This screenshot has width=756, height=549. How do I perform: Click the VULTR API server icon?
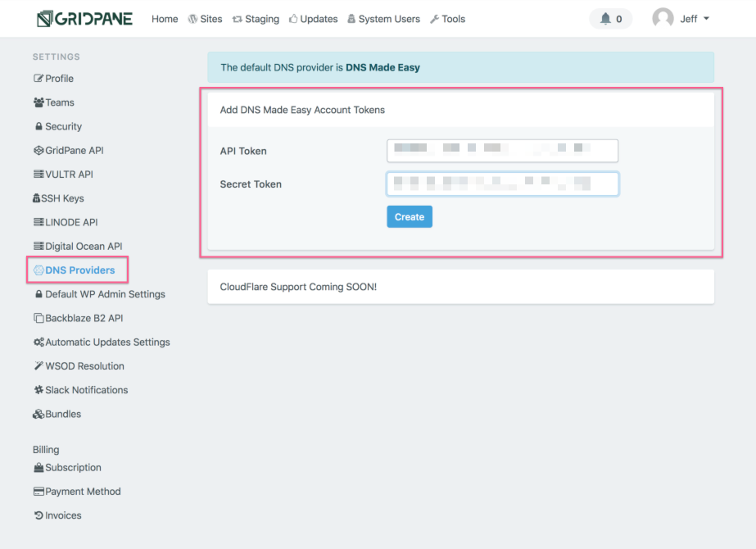(38, 175)
